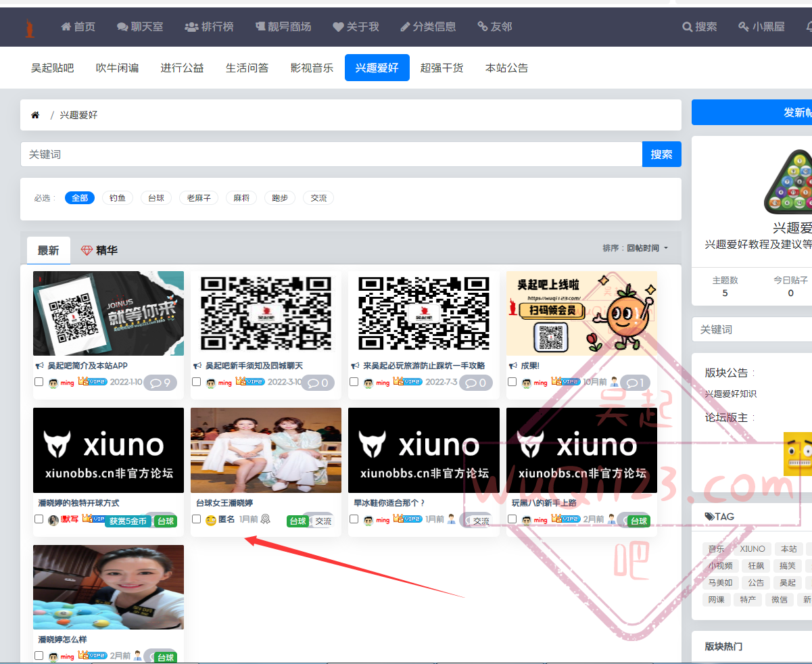
Task: Open the 排序: 回帖时间 sort dropdown
Action: click(636, 248)
